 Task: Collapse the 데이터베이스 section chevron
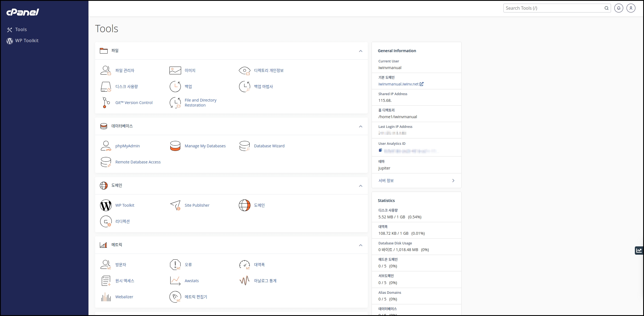(360, 127)
